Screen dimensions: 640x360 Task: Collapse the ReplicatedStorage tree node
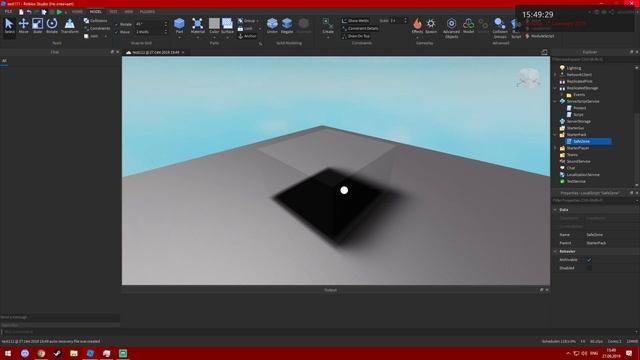[555, 88]
